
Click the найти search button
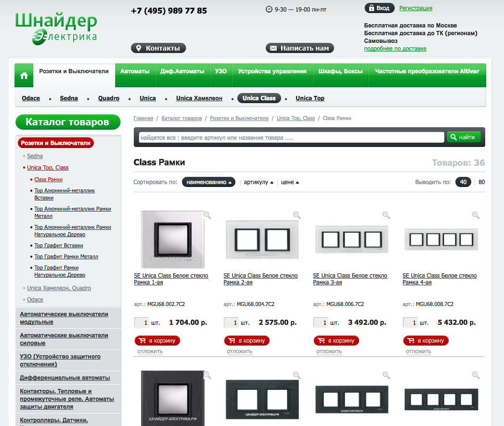(x=464, y=137)
